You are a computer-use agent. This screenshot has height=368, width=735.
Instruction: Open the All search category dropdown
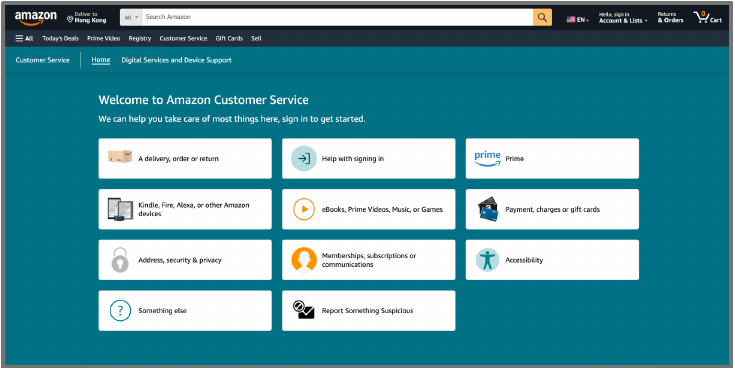tap(131, 17)
